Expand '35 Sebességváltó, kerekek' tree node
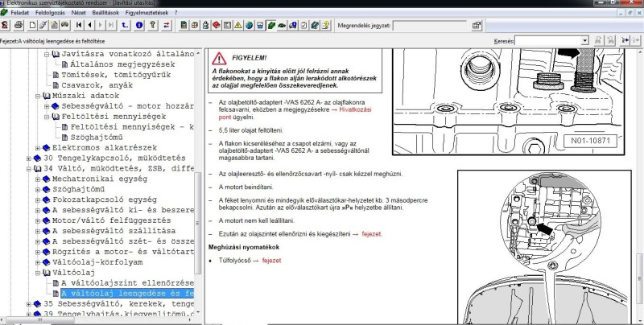Image resolution: width=644 pixels, height=325 pixels. tap(29, 304)
